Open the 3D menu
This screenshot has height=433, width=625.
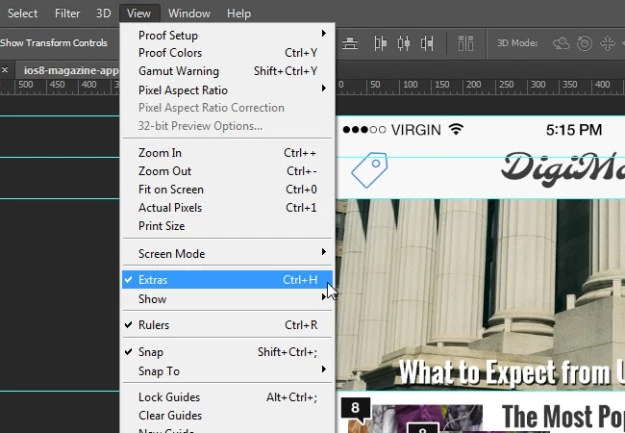click(x=103, y=13)
